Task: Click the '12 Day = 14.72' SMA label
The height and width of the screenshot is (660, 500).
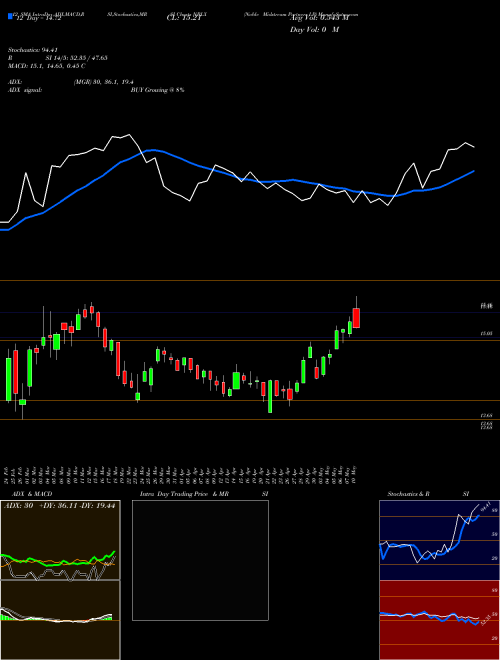Action: (37, 18)
